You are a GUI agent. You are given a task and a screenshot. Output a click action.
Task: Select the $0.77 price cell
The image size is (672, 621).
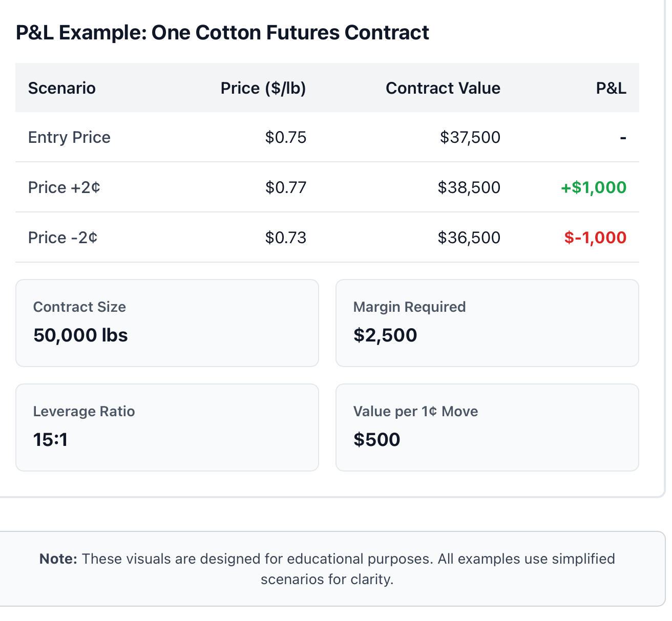[286, 187]
